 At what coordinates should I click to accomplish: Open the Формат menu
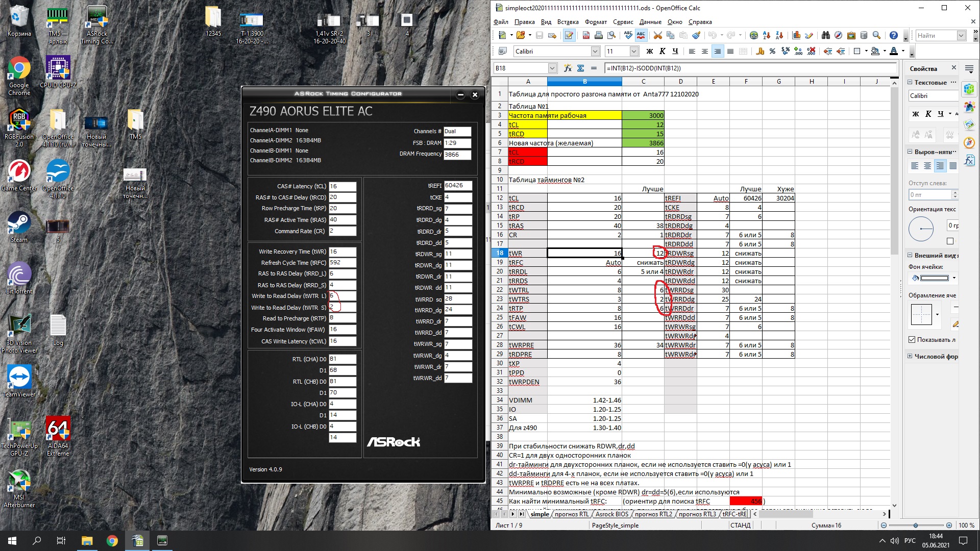point(596,22)
